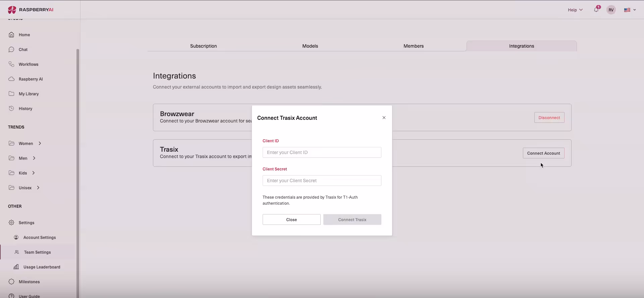Click the Integrations page heading
644x298 pixels.
[174, 76]
